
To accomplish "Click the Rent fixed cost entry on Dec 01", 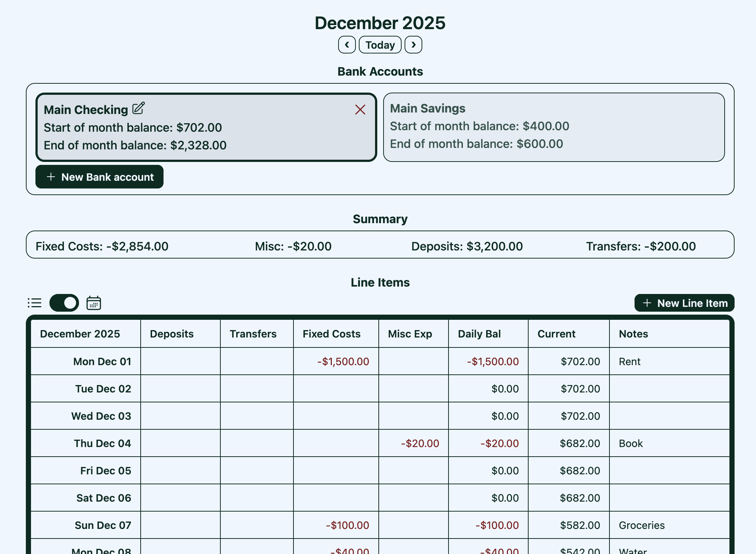I will coord(629,361).
